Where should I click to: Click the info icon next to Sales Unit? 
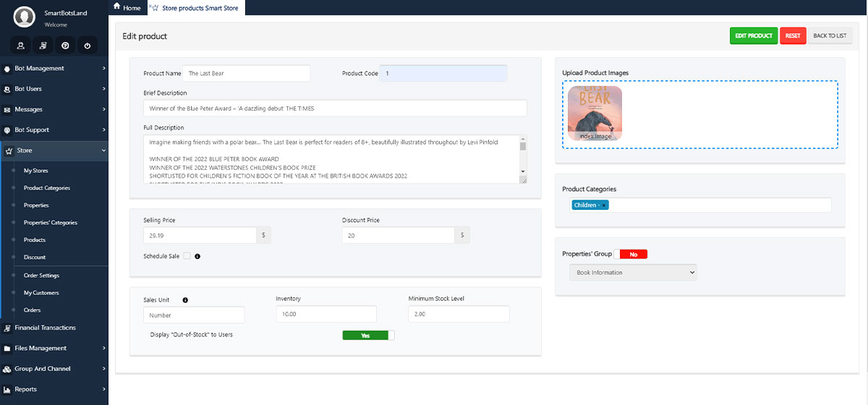185,300
